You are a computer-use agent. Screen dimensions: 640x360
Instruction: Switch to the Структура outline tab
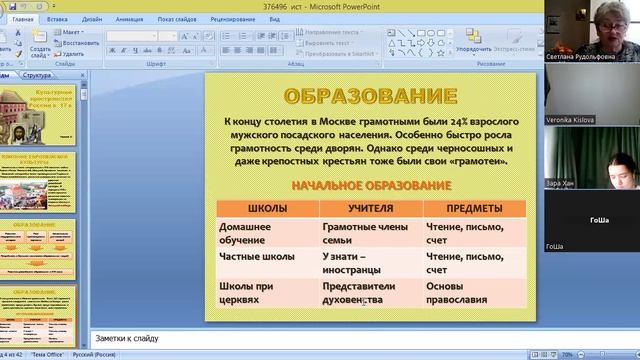[37, 75]
